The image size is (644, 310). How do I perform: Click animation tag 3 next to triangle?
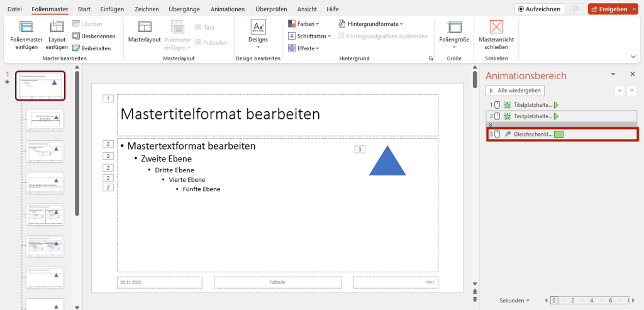pyautogui.click(x=359, y=150)
